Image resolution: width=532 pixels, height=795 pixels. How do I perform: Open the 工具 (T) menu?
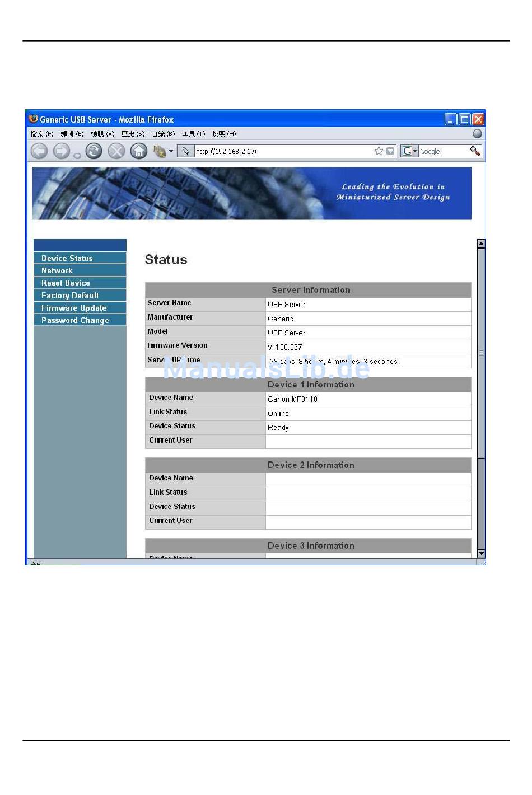pyautogui.click(x=194, y=134)
